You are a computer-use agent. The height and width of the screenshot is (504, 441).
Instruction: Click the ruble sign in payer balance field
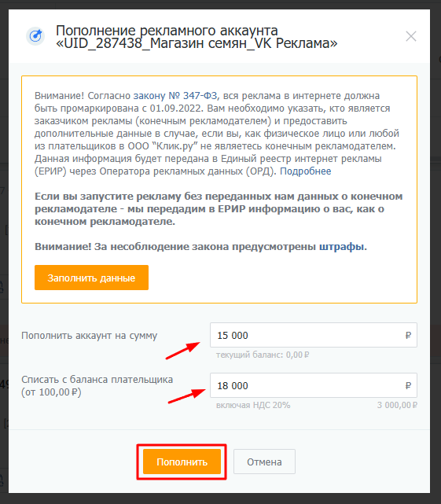[x=408, y=386]
